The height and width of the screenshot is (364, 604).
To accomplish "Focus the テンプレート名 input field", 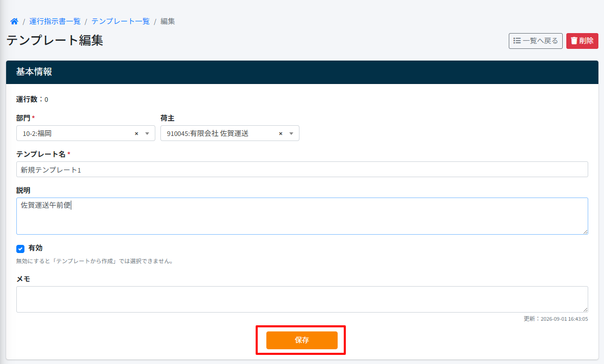I will point(302,170).
